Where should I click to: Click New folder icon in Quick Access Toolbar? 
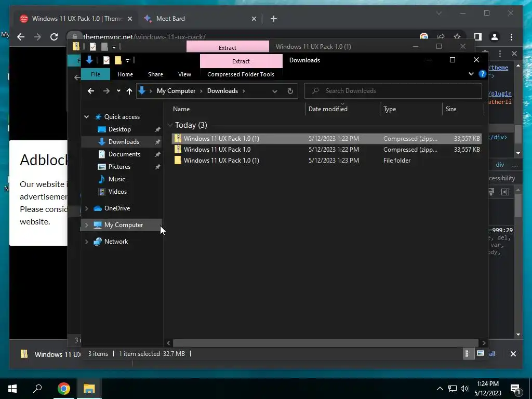(118, 60)
